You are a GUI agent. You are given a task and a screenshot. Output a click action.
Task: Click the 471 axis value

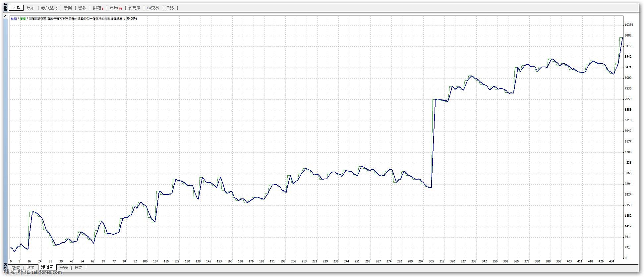[627, 248]
